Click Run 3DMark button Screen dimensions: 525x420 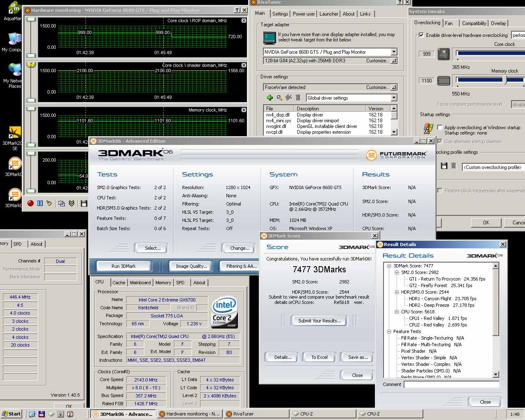[x=123, y=266]
